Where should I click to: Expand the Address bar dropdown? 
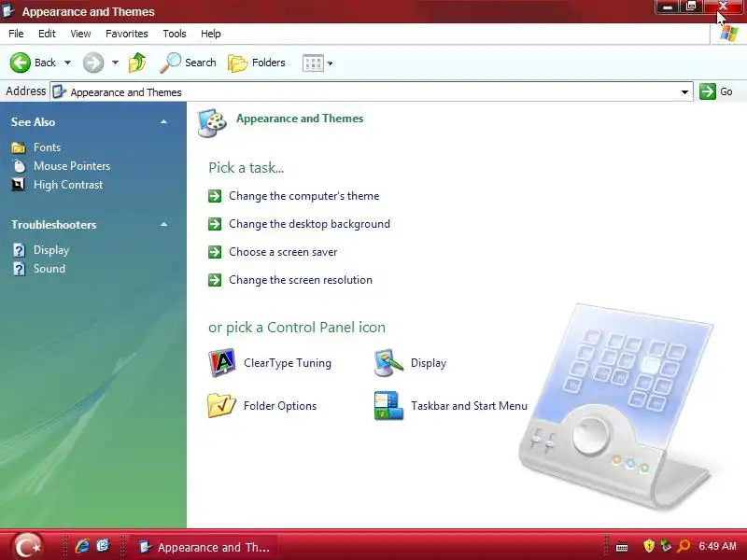[x=684, y=91]
